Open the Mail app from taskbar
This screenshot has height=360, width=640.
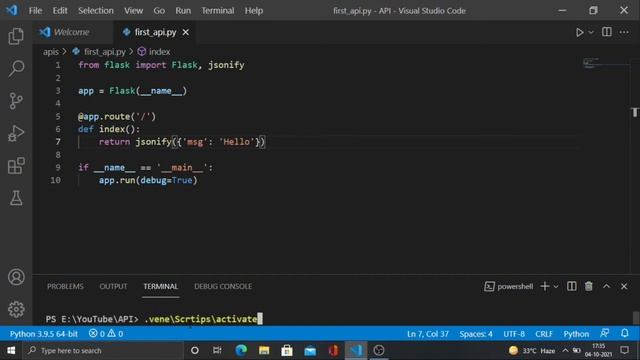[310, 351]
